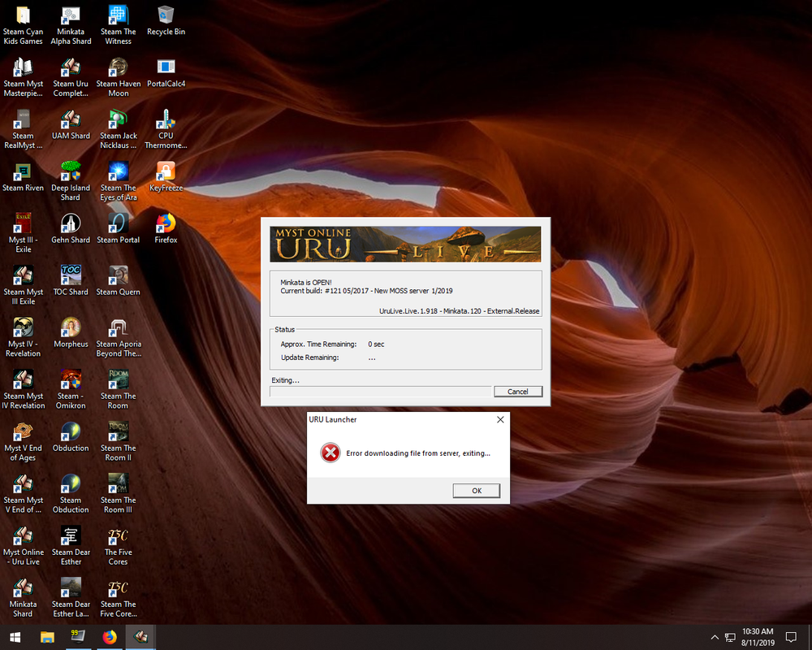812x650 pixels.
Task: Select Myst V End of Ages shortcut
Action: click(x=24, y=442)
